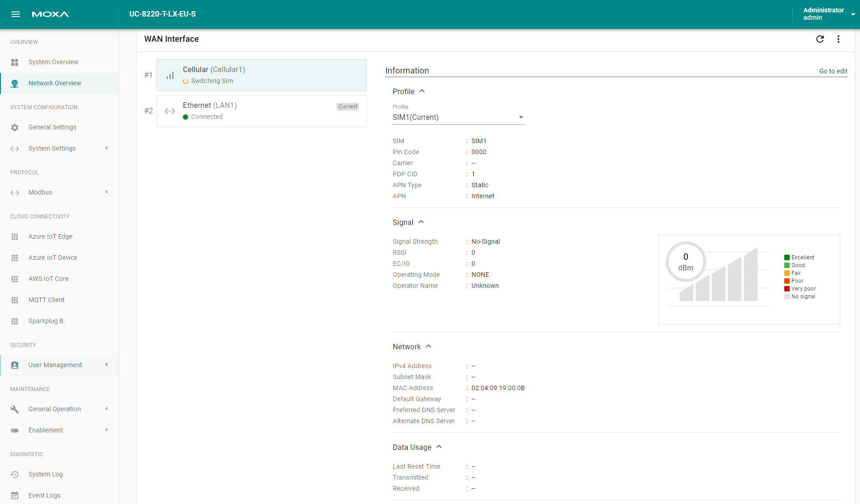The height and width of the screenshot is (504, 860).
Task: Click the Ethernet LAN1 arrows icon
Action: pos(170,111)
